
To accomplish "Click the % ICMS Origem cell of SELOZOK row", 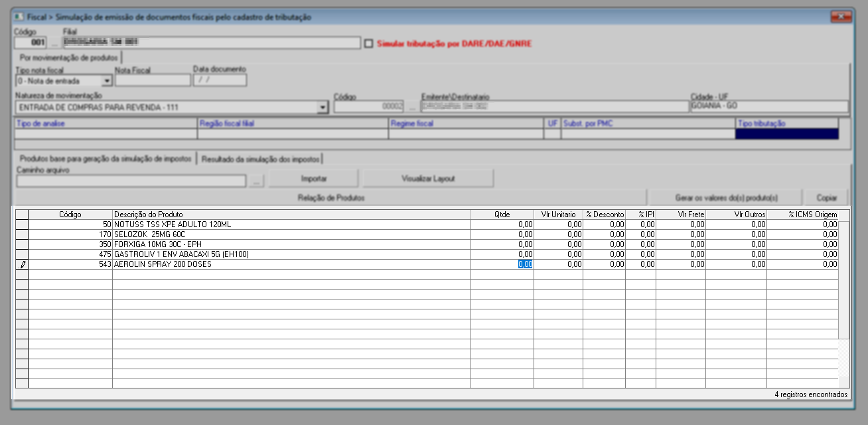I will tap(802, 234).
